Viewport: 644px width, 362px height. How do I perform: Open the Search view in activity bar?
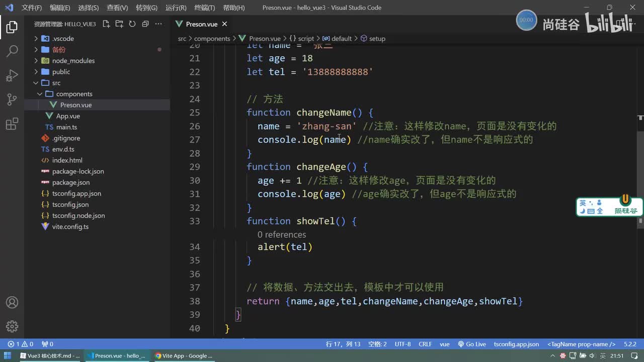pyautogui.click(x=12, y=51)
